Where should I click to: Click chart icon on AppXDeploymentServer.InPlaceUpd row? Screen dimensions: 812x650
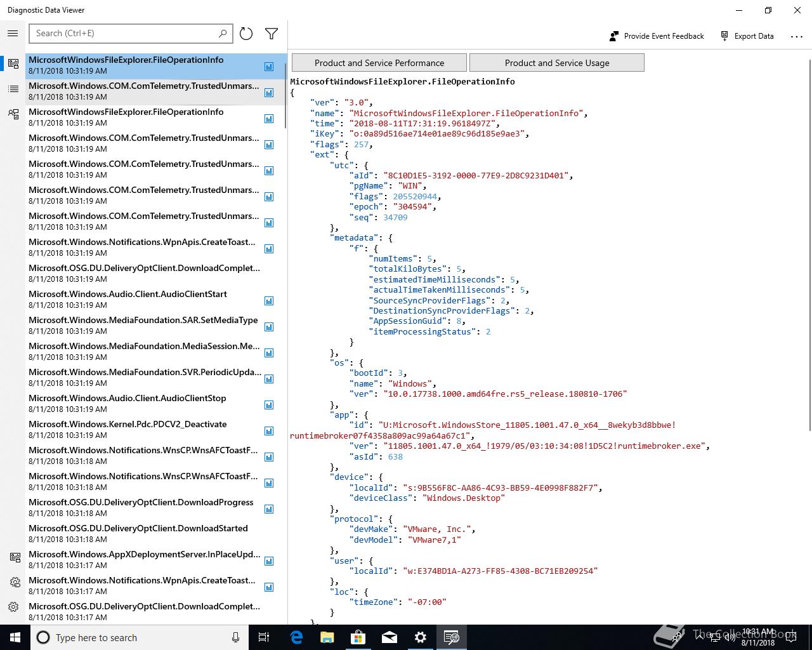(269, 561)
